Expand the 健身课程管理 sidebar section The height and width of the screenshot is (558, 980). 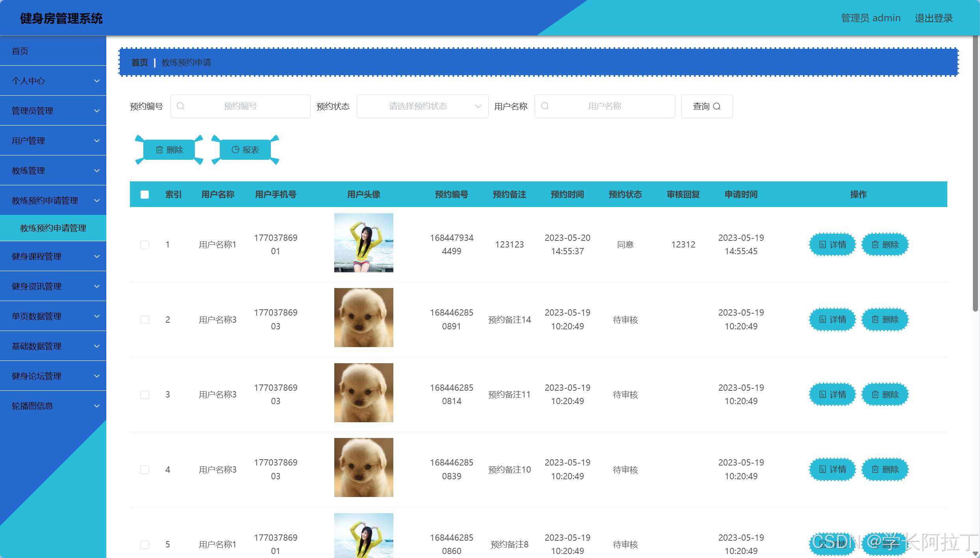53,256
